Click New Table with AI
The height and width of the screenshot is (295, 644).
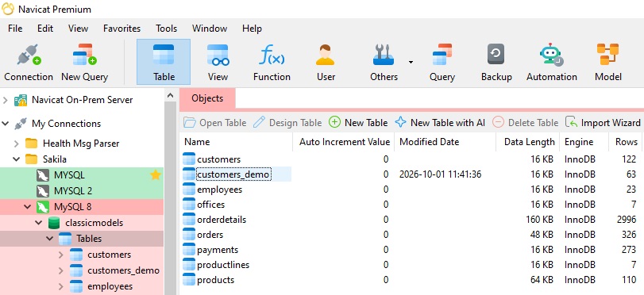[440, 122]
